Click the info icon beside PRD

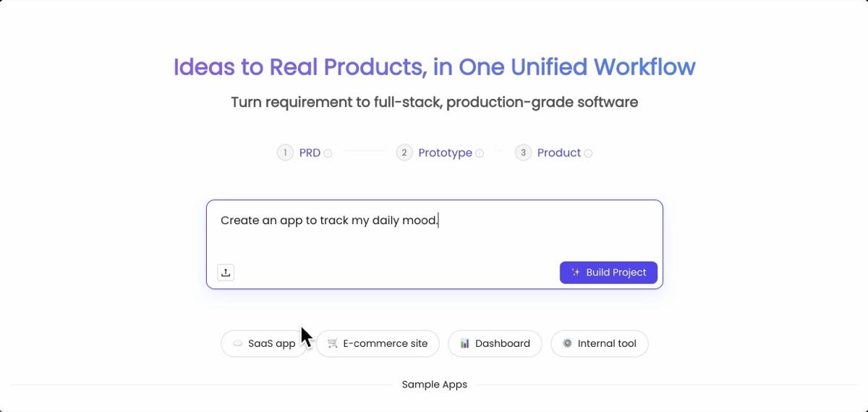click(328, 153)
